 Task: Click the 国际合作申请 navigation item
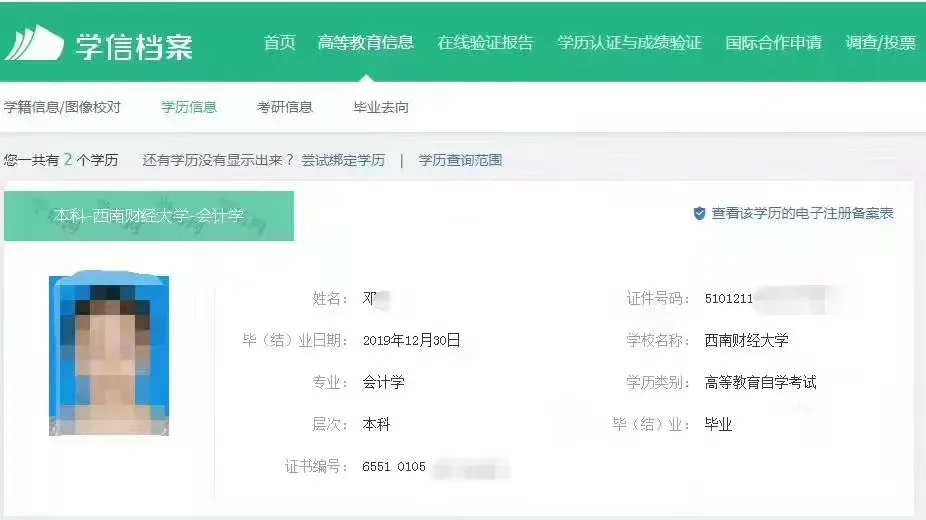click(774, 42)
